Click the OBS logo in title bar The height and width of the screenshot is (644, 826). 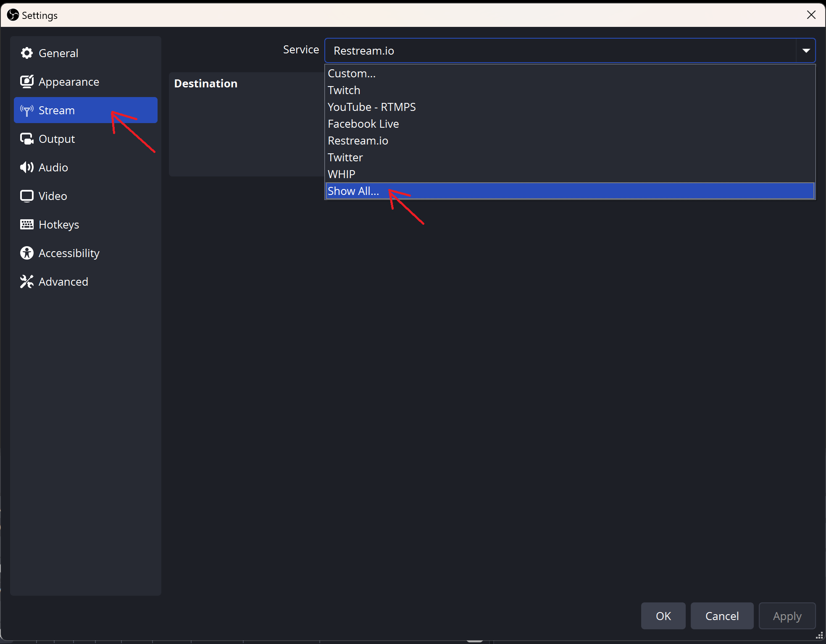pyautogui.click(x=13, y=15)
